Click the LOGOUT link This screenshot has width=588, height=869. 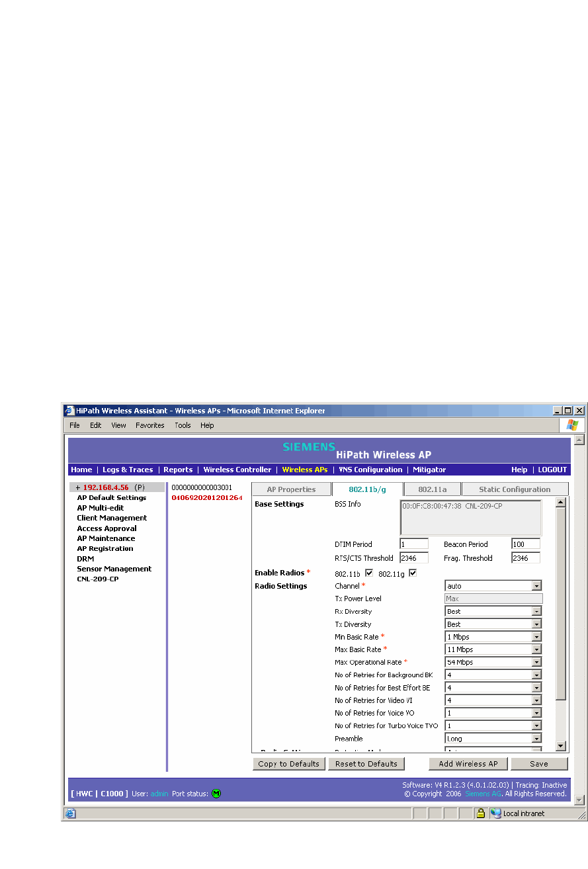coord(552,470)
